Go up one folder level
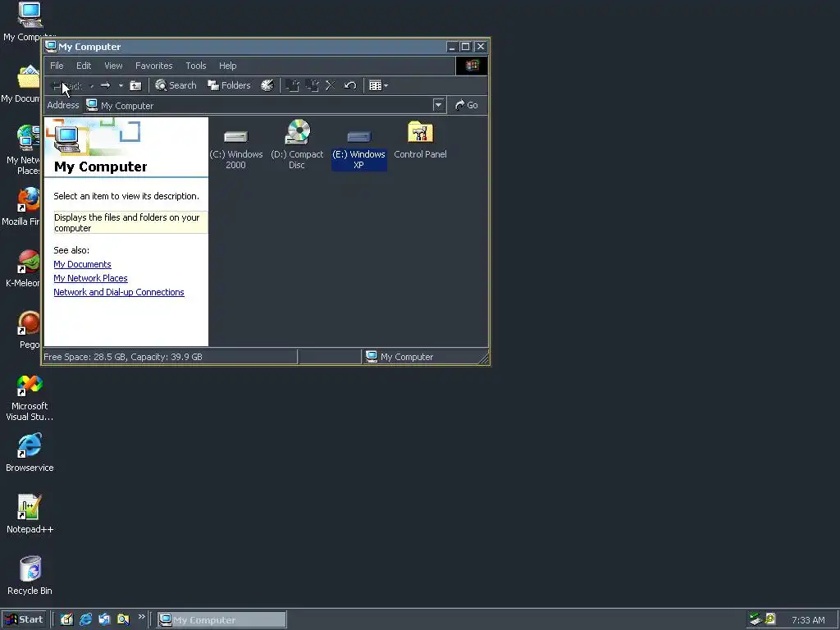This screenshot has height=630, width=840. [x=135, y=85]
